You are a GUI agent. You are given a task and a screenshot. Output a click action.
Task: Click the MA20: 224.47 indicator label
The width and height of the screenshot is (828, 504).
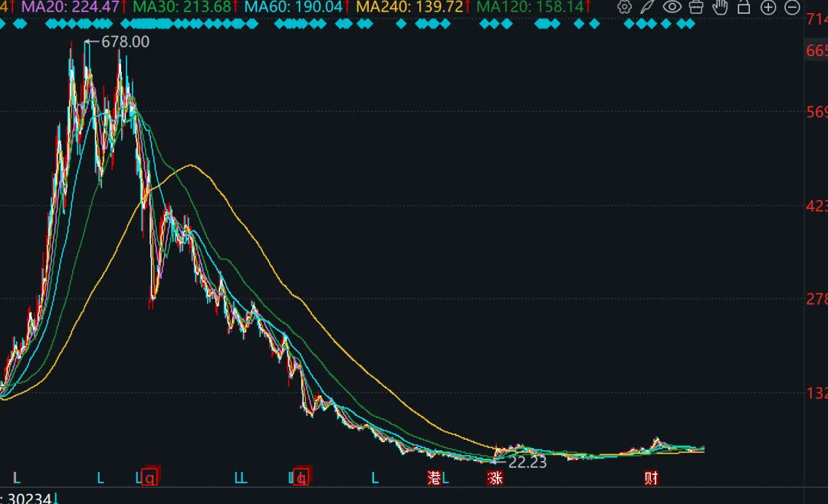coord(71,7)
